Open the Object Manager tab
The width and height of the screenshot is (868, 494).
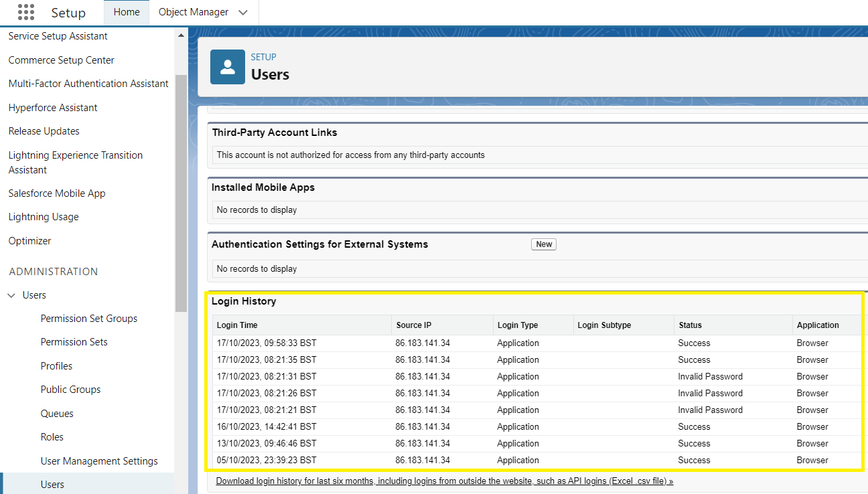(x=194, y=12)
